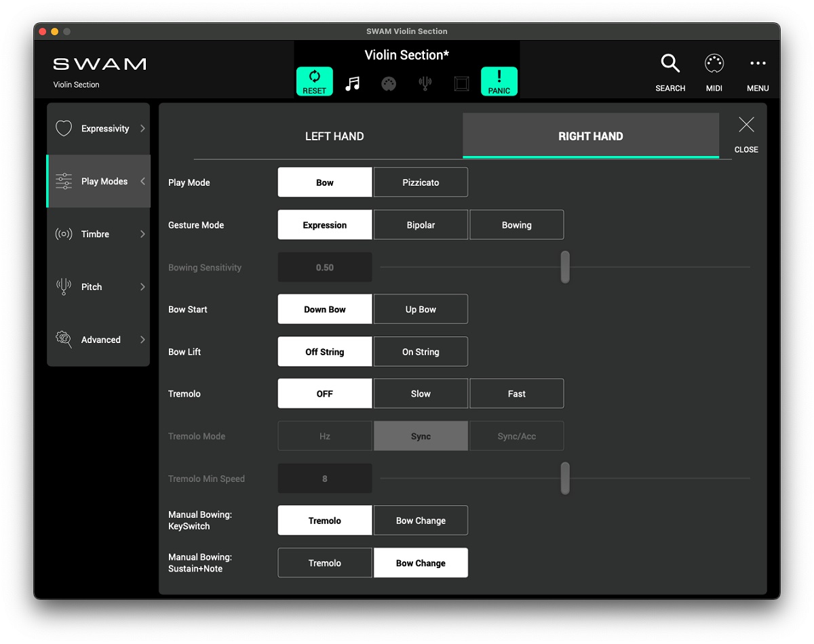Click the SWAM logo
The height and width of the screenshot is (644, 814).
[100, 64]
